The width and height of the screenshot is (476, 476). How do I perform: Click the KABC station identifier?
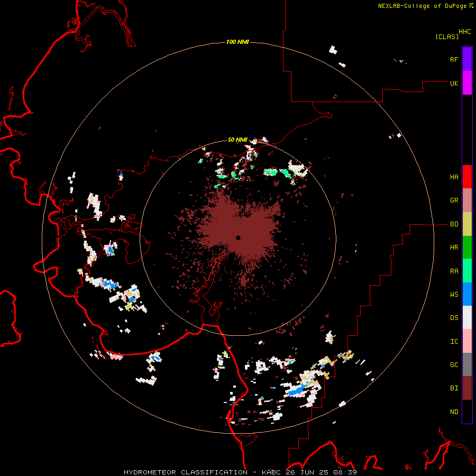[271, 472]
